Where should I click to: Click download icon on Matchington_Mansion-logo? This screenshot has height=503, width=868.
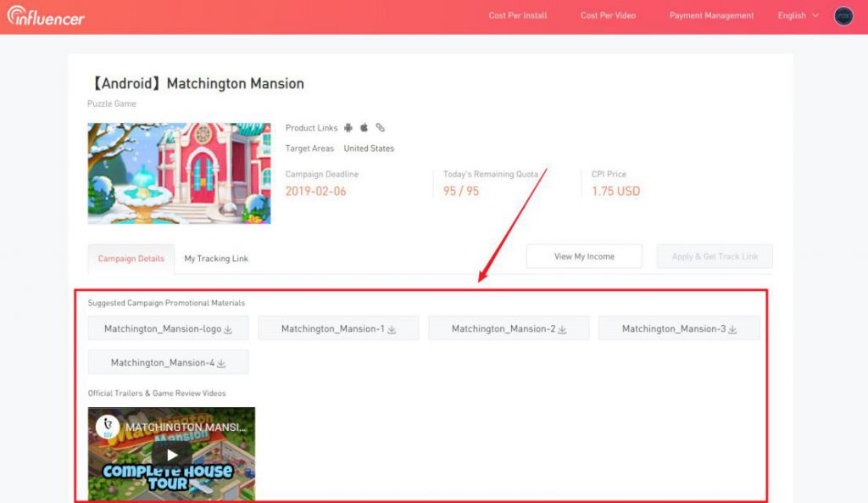[229, 329]
